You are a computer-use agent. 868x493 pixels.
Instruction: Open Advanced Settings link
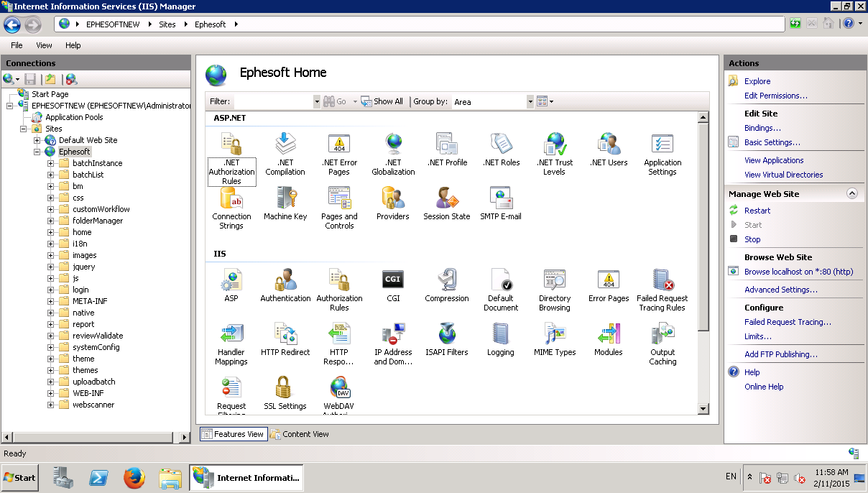pos(781,290)
